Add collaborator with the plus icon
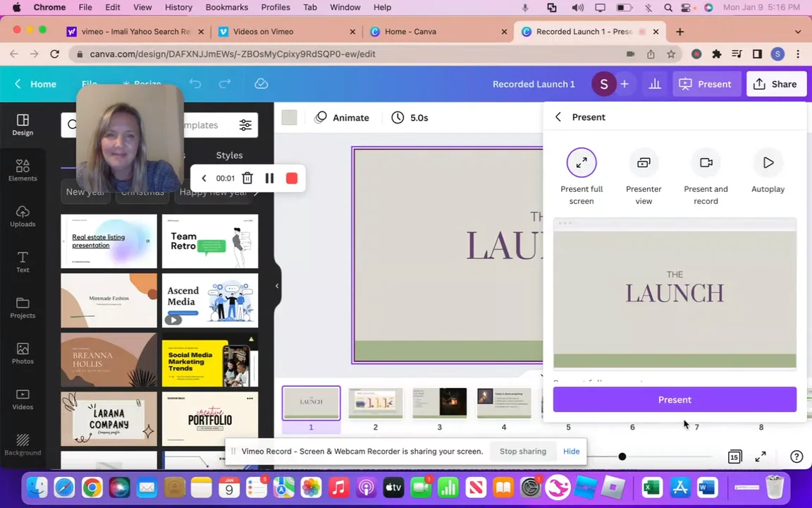The width and height of the screenshot is (812, 508). [x=625, y=84]
